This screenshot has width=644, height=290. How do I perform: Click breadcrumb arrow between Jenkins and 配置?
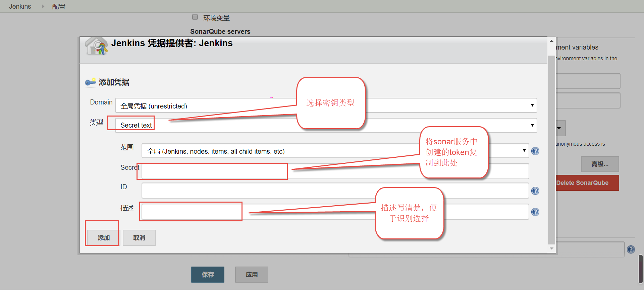click(x=43, y=6)
